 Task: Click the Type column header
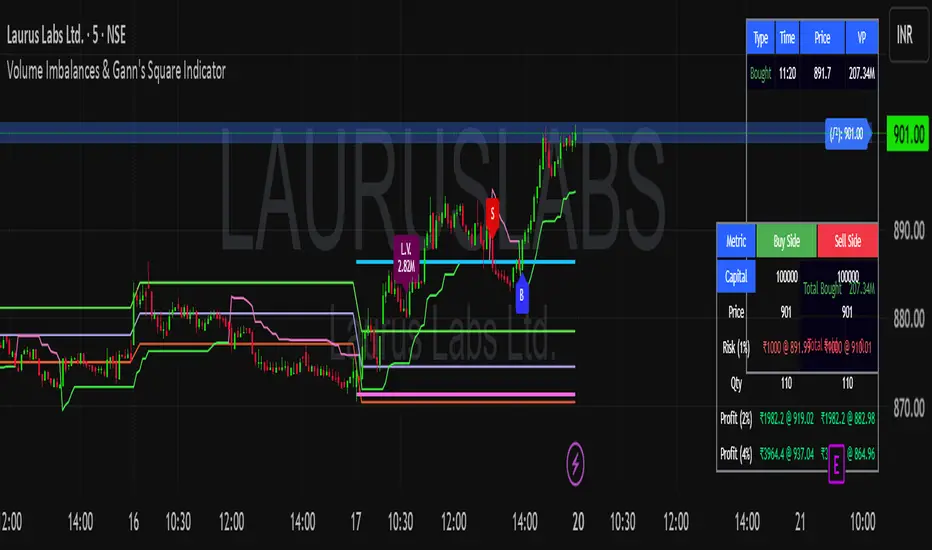[x=760, y=37]
